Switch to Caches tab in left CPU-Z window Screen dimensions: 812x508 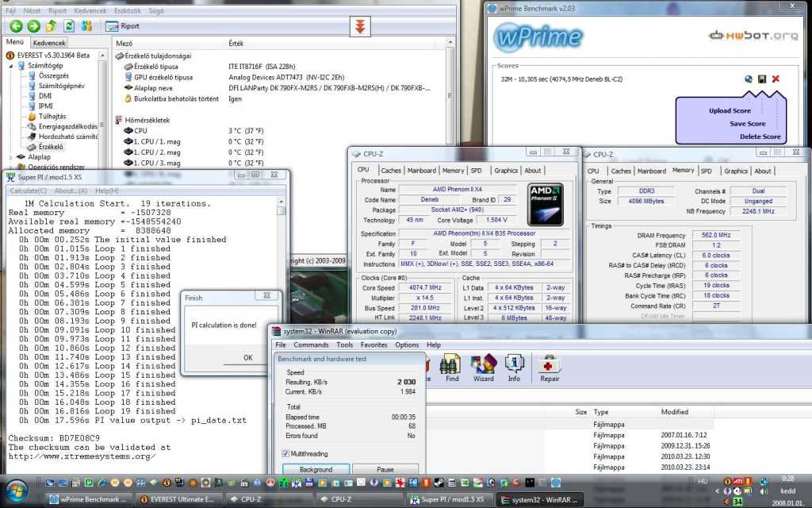click(390, 171)
